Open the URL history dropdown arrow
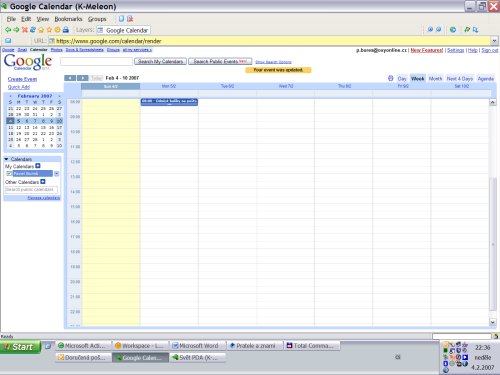 [x=494, y=41]
